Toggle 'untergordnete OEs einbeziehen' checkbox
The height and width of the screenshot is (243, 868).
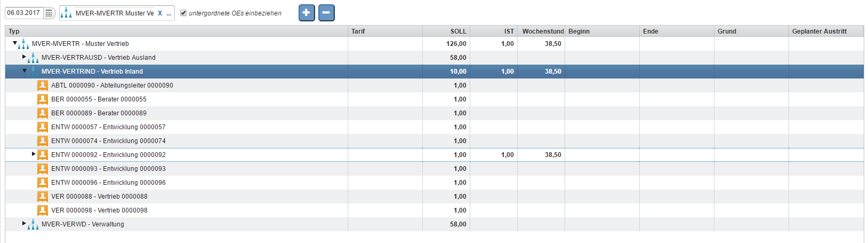(183, 13)
